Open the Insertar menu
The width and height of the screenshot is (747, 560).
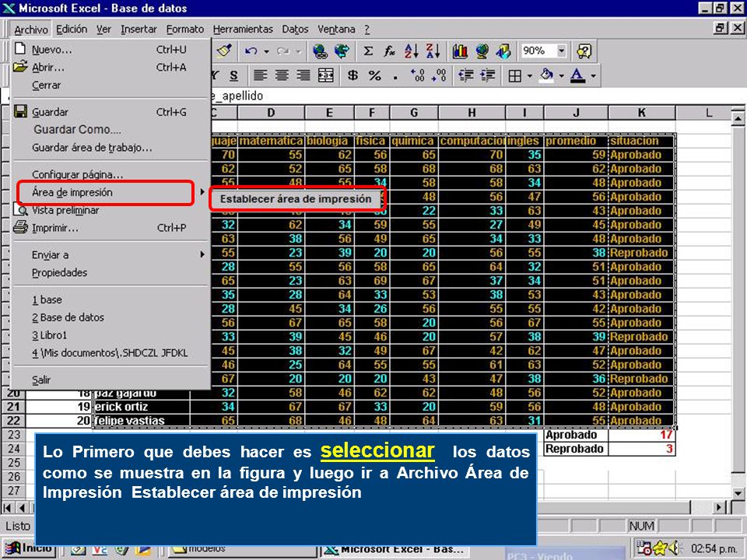pos(139,29)
